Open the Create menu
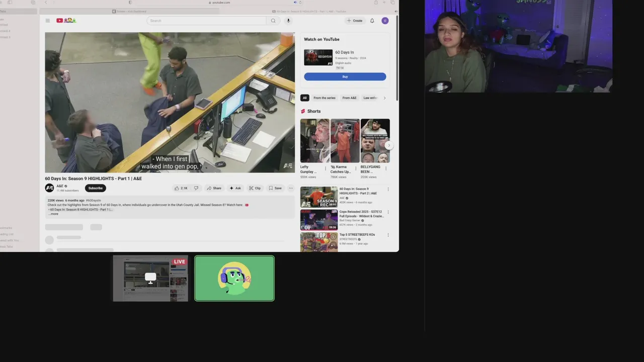Image resolution: width=644 pixels, height=362 pixels. point(355,21)
